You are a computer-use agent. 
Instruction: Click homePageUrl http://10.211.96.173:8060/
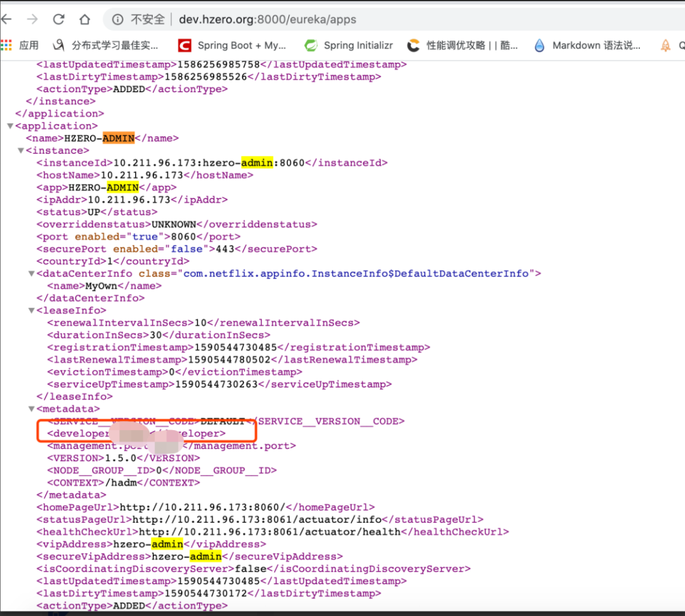(x=202, y=508)
